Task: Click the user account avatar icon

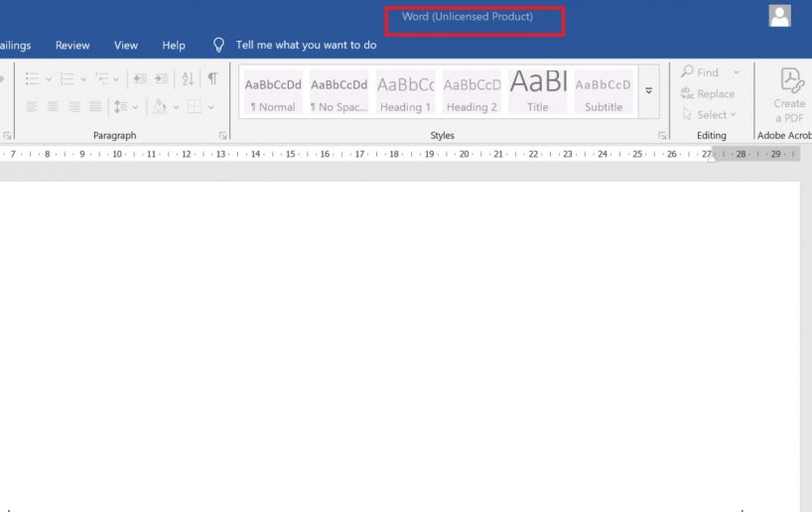Action: click(x=779, y=16)
